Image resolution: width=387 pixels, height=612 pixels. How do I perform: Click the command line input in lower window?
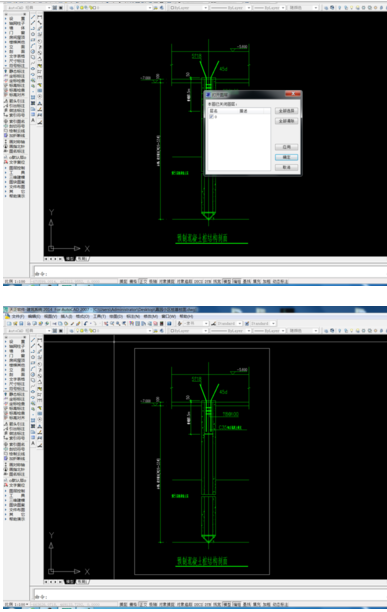point(211,595)
